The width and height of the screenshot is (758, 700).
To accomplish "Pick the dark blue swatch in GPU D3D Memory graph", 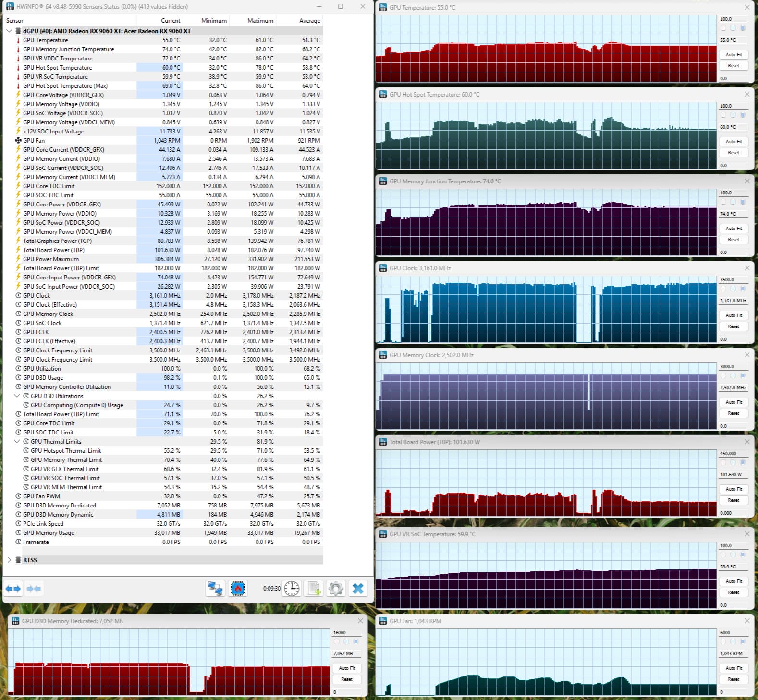I will pos(356,642).
